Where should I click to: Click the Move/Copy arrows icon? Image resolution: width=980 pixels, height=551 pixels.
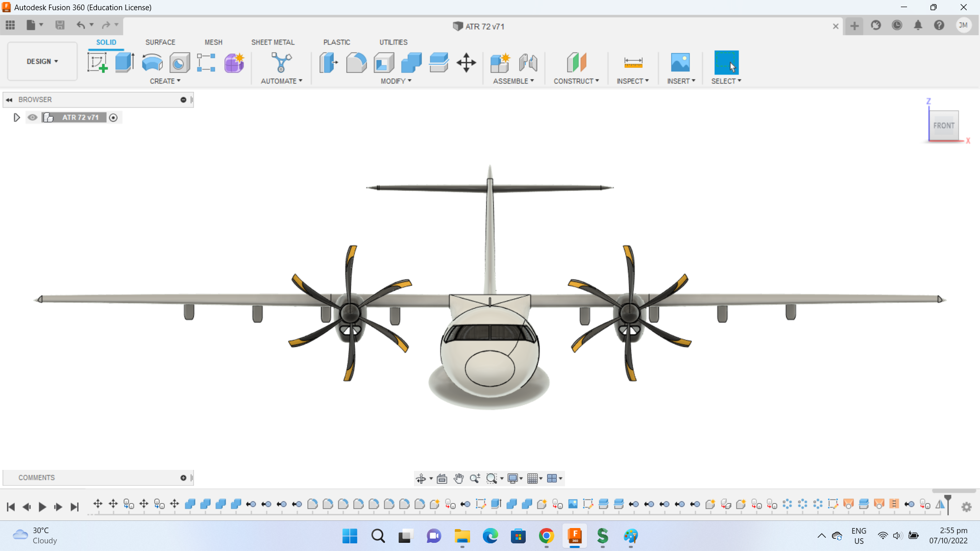point(466,63)
